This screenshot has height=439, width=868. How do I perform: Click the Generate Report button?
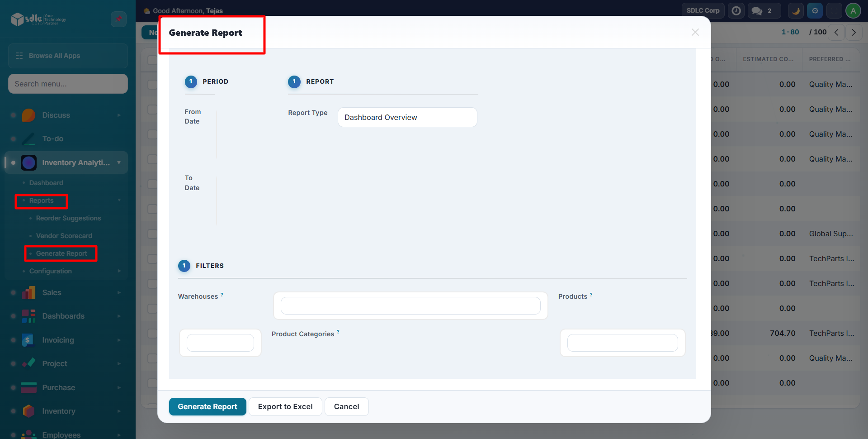[207, 406]
